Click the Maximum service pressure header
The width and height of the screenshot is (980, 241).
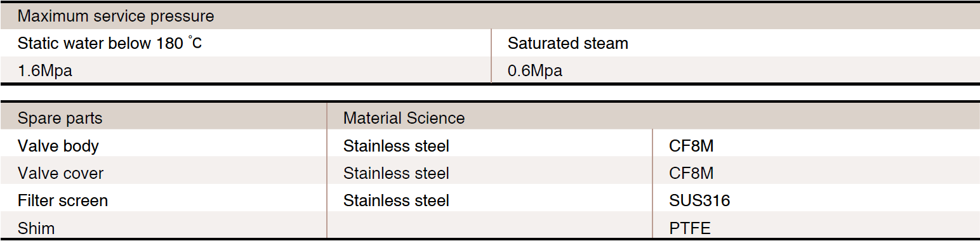click(x=490, y=16)
